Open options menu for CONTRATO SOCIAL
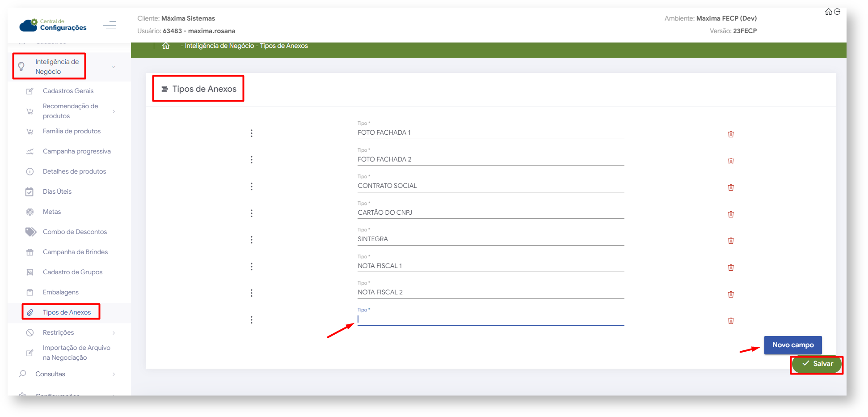 pos(252,187)
